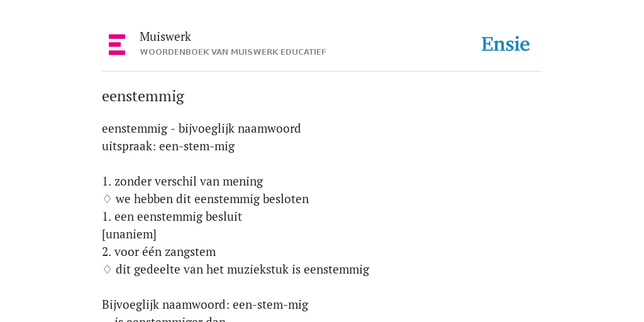Image resolution: width=644 pixels, height=322 pixels.
Task: Click the eenstemmig heading
Action: tap(143, 96)
